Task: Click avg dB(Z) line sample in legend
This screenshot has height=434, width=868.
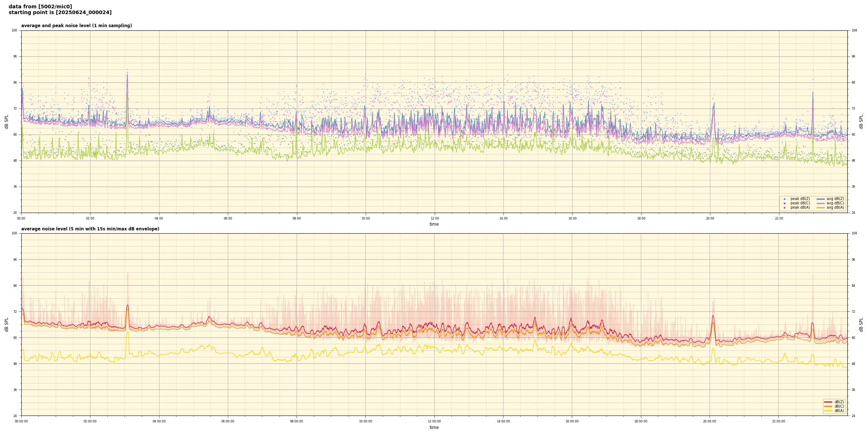Action: [821, 199]
